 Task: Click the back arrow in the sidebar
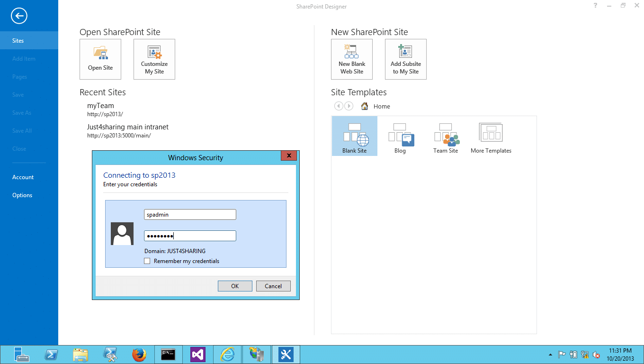19,16
